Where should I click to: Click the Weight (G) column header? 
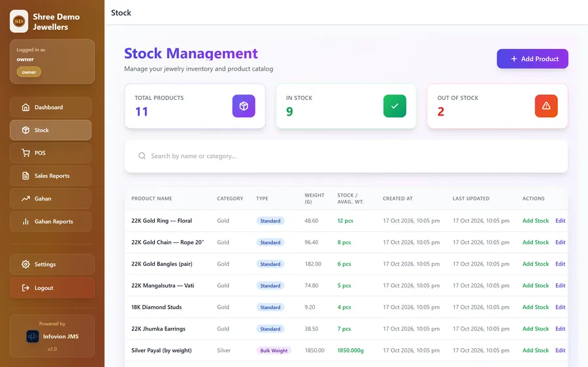tap(314, 199)
